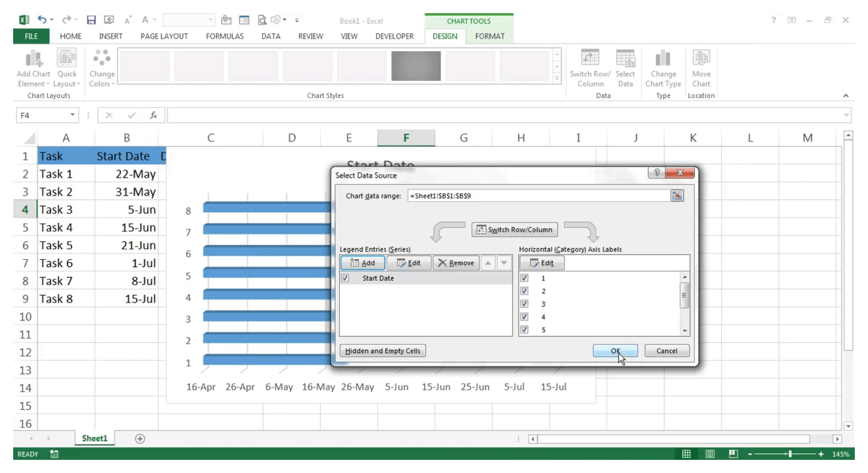Click the Hidden and Empty Cells button
Viewport: 868px width, 473px height.
coord(382,351)
